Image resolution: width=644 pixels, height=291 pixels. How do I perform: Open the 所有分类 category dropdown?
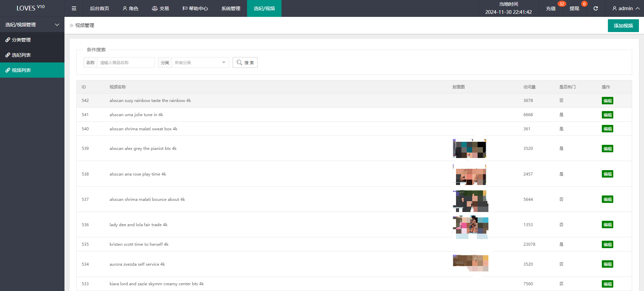200,62
